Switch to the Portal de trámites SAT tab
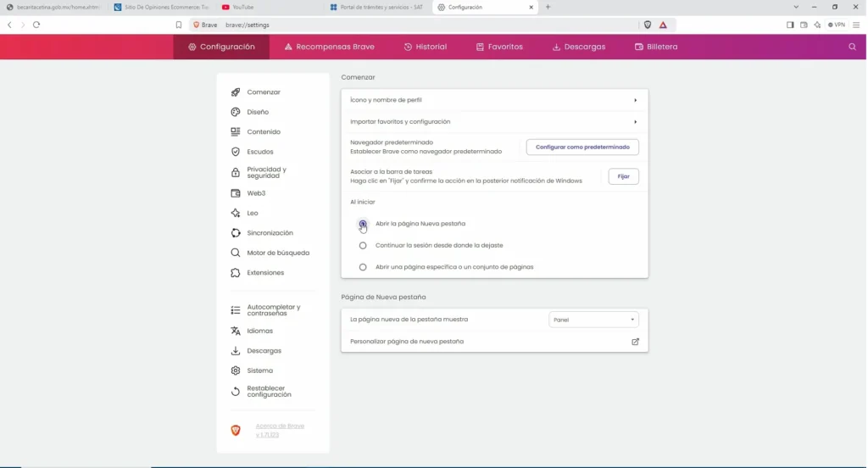Viewport: 868px width, 468px height. pos(377,7)
